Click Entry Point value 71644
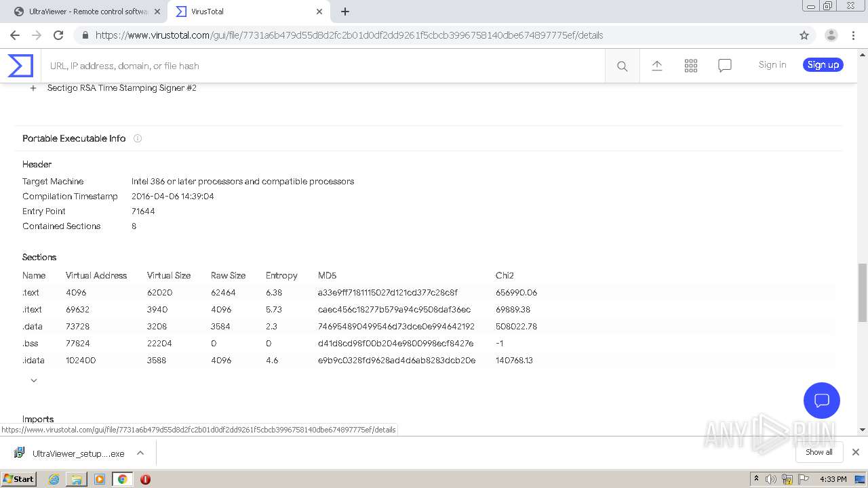The image size is (868, 488). 143,211
